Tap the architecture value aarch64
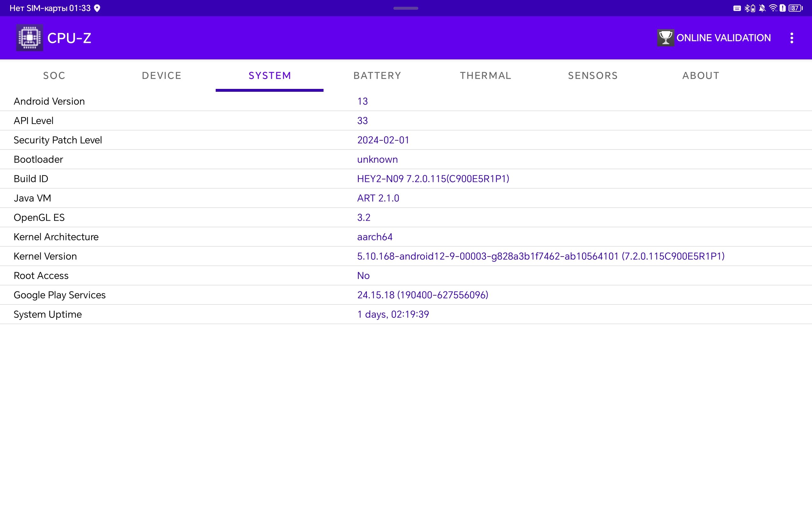 tap(375, 237)
